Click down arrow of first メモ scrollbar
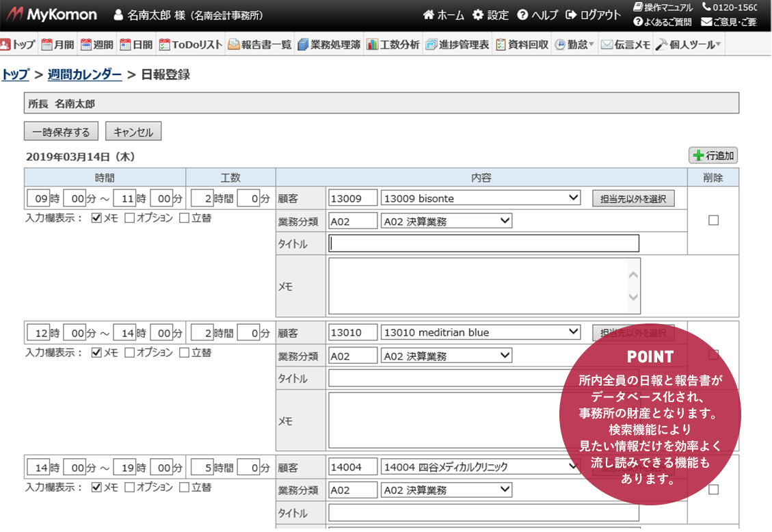Viewport: 772px width, 532px height. [x=634, y=297]
